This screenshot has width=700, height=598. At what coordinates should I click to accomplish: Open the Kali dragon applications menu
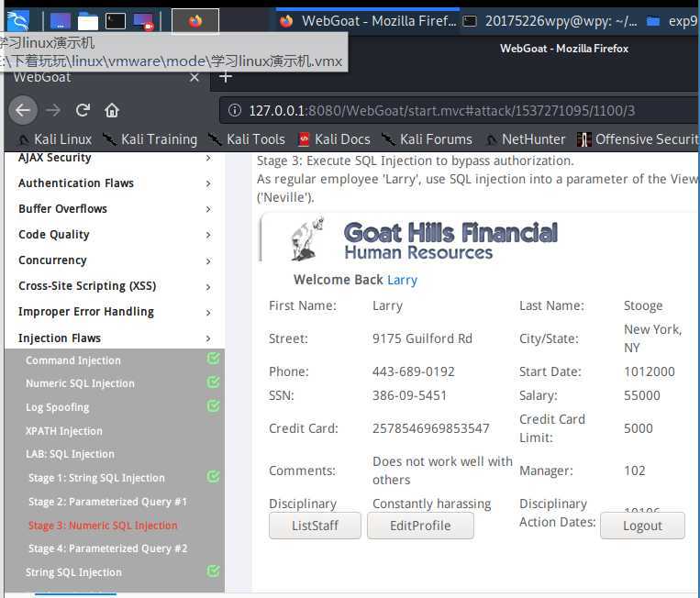coord(17,20)
